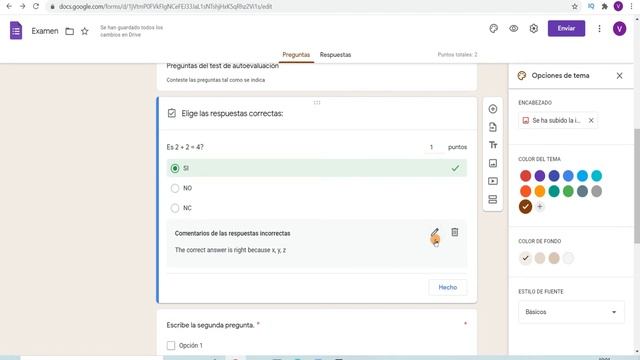Add section from the side toolbar

point(493,199)
